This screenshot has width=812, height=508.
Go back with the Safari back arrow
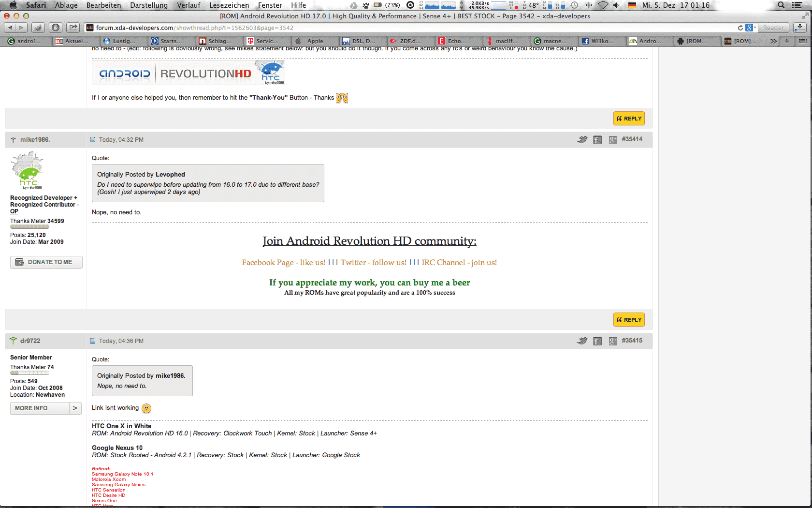[10, 28]
